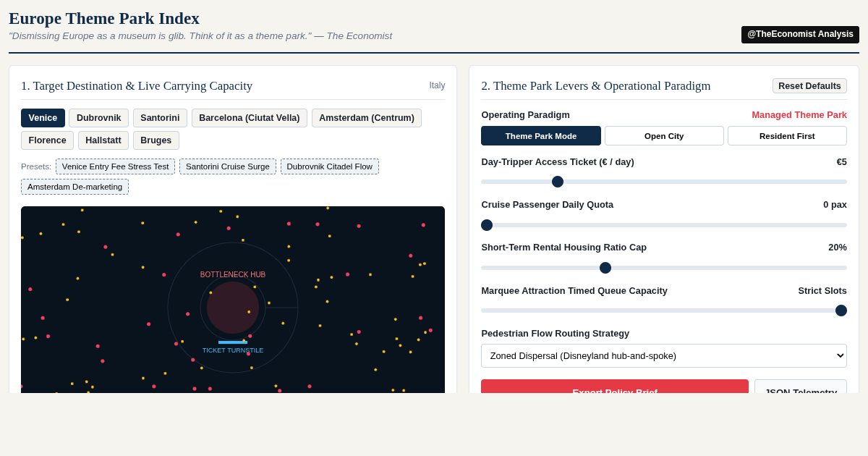The height and width of the screenshot is (456, 868).
Task: Open Pedestrian Flow Routing Strategy dropdown
Action: (x=664, y=355)
